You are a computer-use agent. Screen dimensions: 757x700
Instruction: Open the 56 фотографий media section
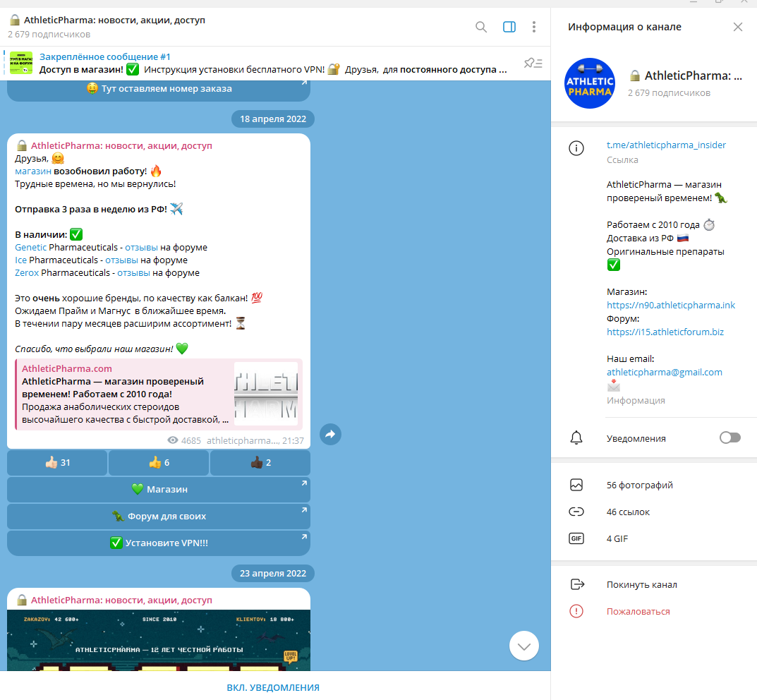click(x=639, y=485)
